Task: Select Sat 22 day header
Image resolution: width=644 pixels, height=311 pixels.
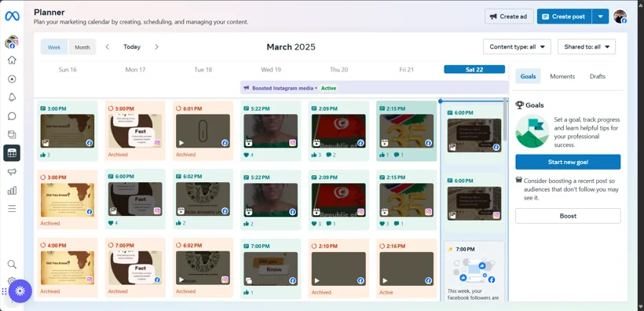Action: tap(474, 69)
